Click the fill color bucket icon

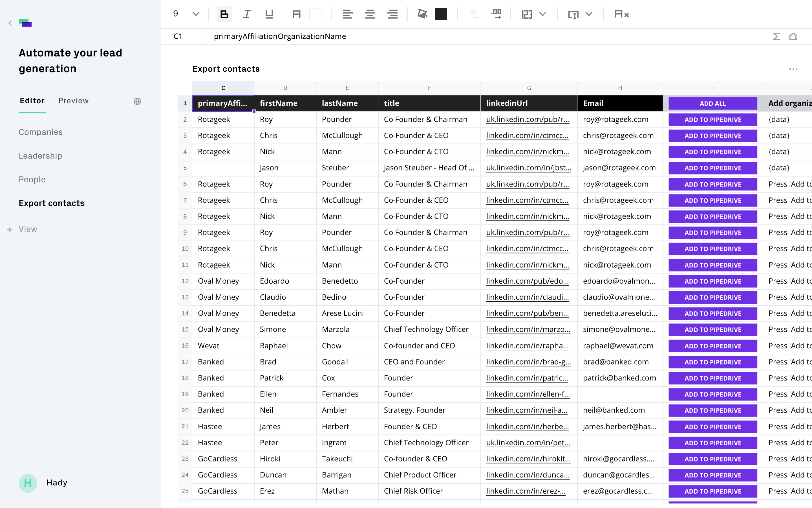pyautogui.click(x=422, y=14)
